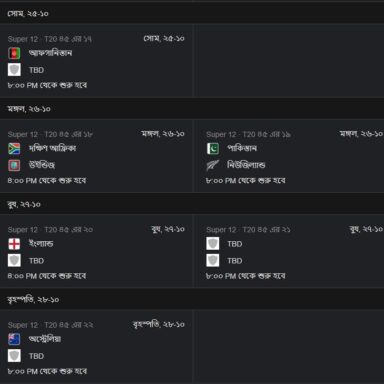The image size is (384, 384).
Task: Open the Afghanistan team name link
Action: pyautogui.click(x=50, y=53)
